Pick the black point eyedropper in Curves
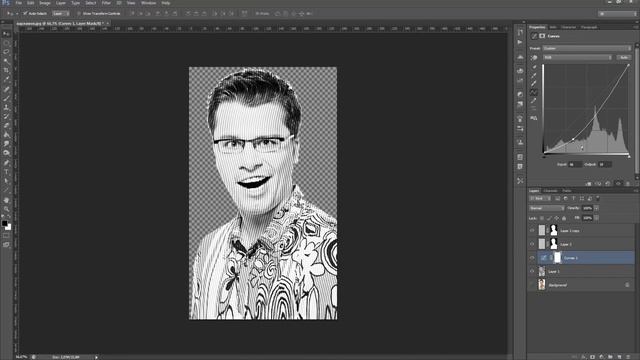640x360 pixels. click(534, 67)
